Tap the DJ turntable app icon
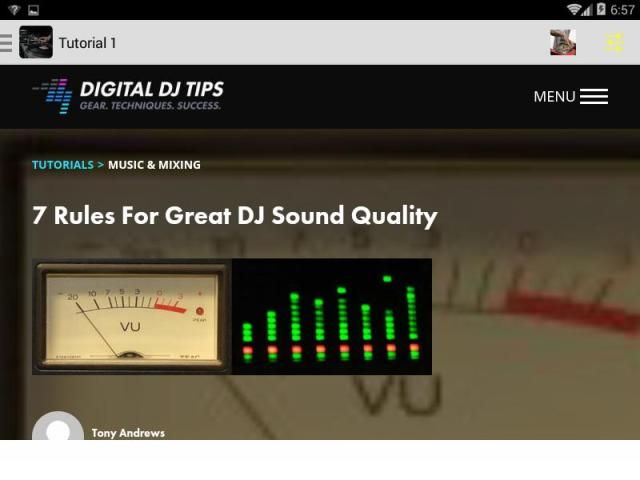640x480 pixels. click(x=36, y=43)
